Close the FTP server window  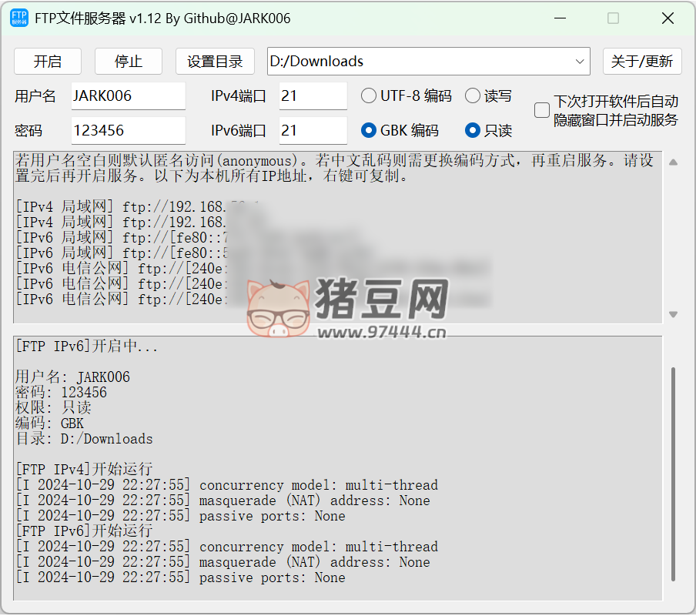click(666, 18)
